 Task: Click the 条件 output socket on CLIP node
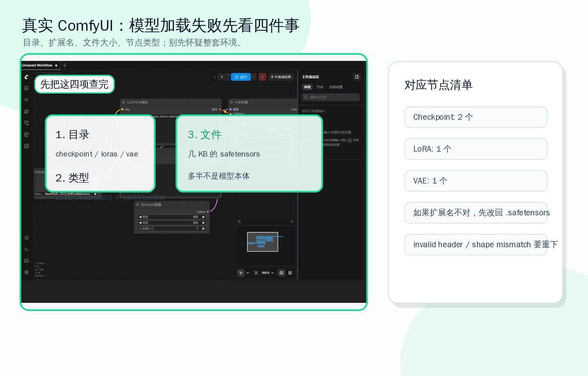(x=220, y=110)
